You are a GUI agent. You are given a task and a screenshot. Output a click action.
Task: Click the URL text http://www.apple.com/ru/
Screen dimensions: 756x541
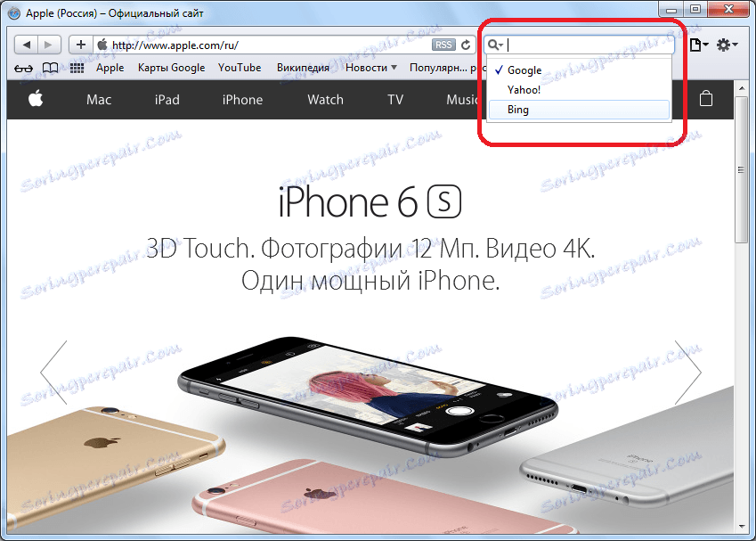coord(175,45)
